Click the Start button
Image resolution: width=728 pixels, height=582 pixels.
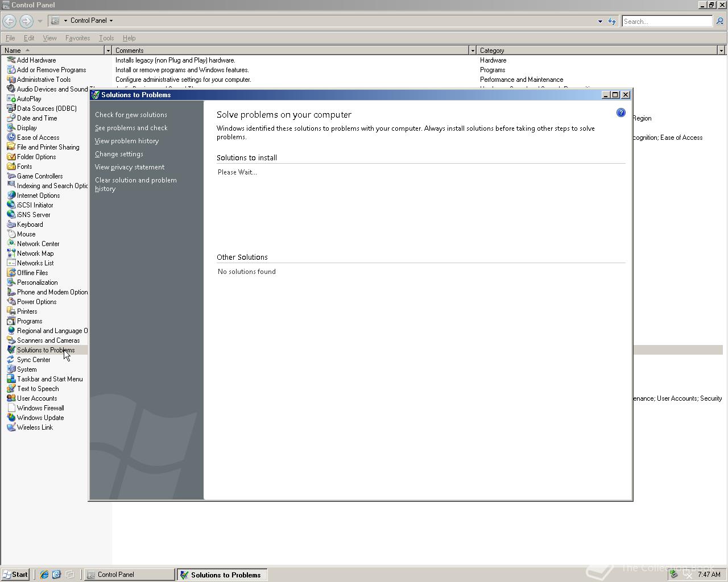coord(15,575)
